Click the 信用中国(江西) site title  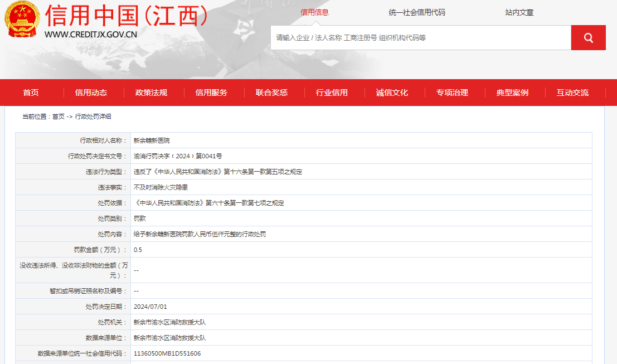coord(127,16)
